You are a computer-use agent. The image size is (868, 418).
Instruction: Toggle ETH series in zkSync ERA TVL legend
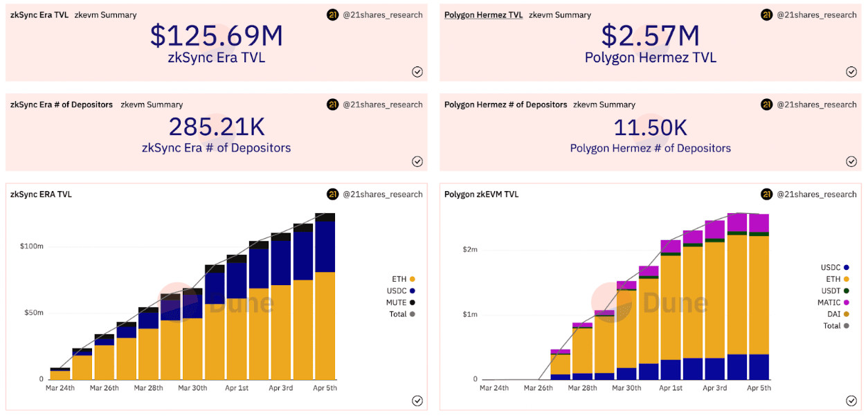point(403,279)
